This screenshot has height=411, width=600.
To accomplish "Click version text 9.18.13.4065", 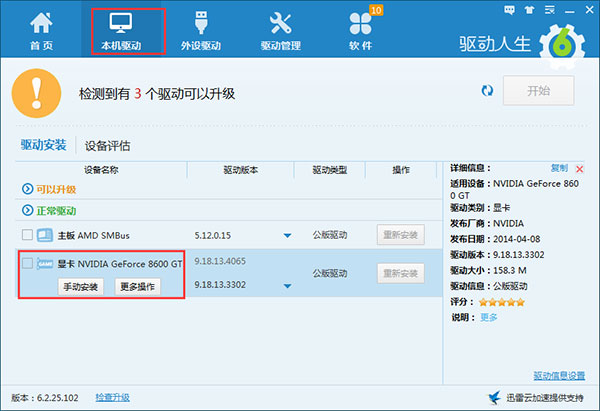I will 220,261.
